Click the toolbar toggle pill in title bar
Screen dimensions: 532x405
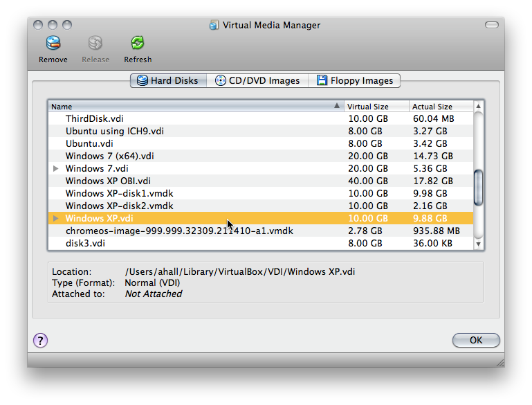pos(492,25)
